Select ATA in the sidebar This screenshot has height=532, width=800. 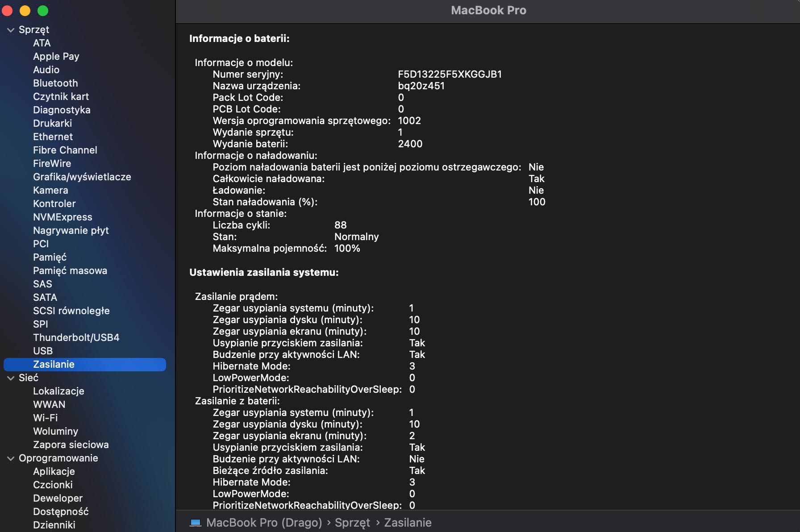coord(42,43)
